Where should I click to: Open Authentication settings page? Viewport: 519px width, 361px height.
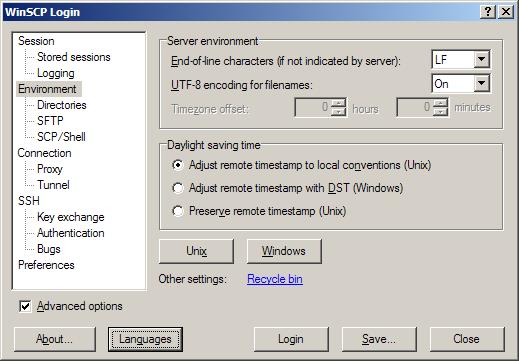(x=71, y=233)
